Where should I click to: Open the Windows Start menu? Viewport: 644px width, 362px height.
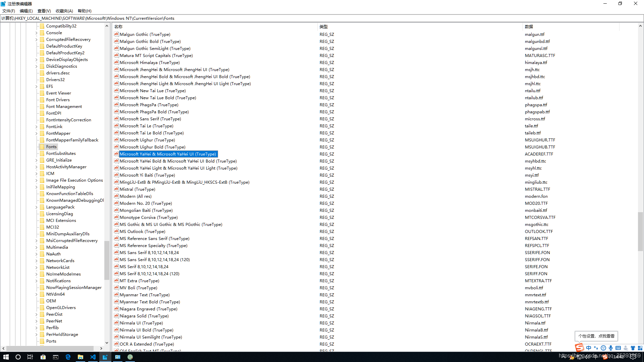(6, 357)
